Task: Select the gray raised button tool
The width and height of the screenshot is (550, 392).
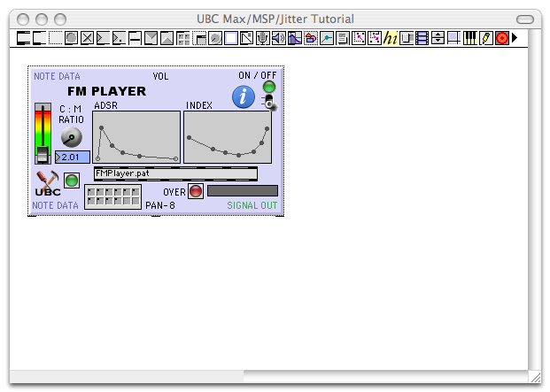Action: (x=407, y=38)
